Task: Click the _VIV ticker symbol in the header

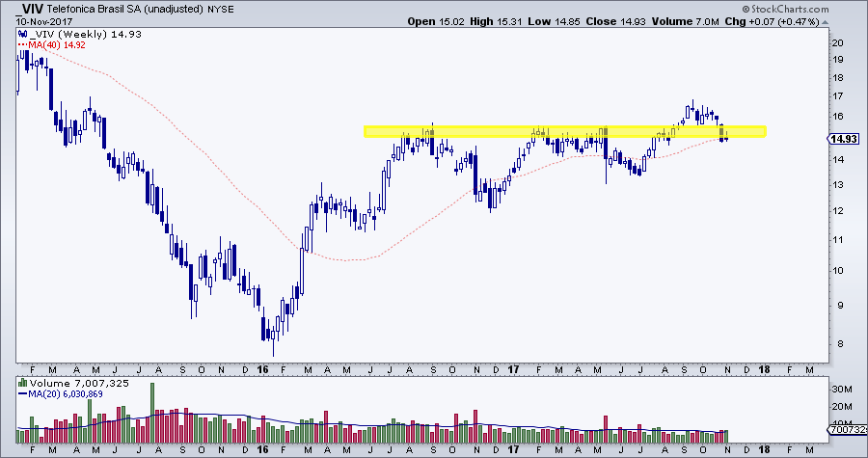Action: (x=29, y=9)
